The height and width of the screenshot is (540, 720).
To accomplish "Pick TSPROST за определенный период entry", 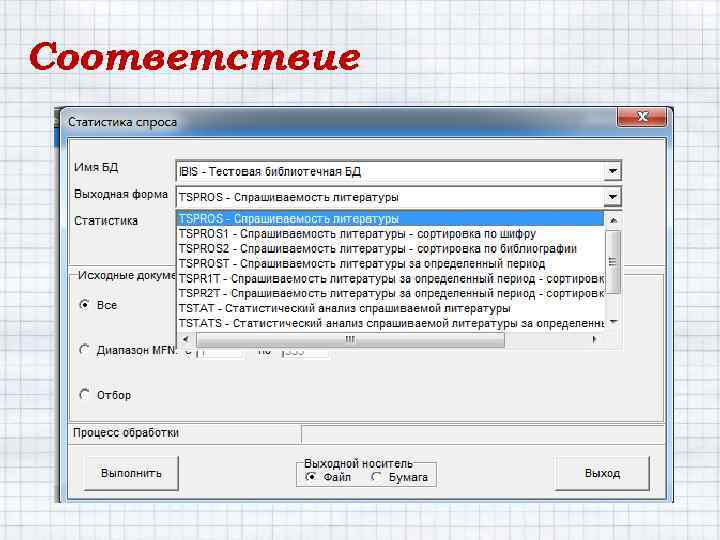I will click(x=390, y=264).
